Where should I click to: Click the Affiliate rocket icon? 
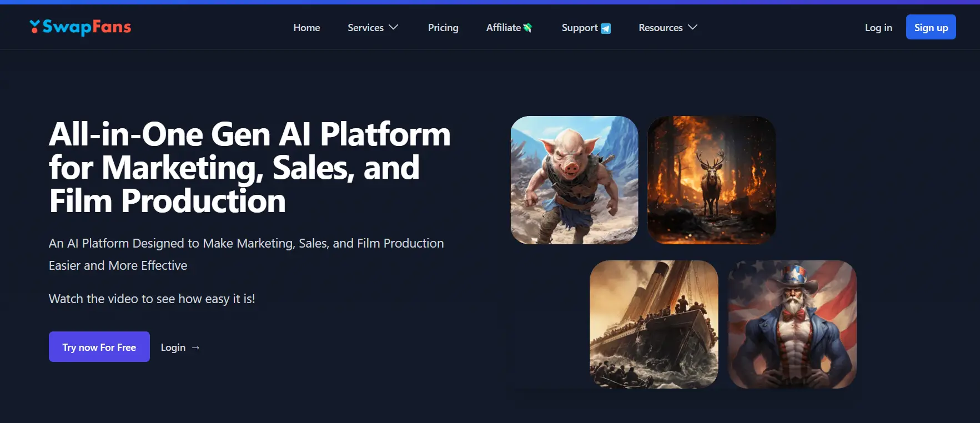click(527, 28)
